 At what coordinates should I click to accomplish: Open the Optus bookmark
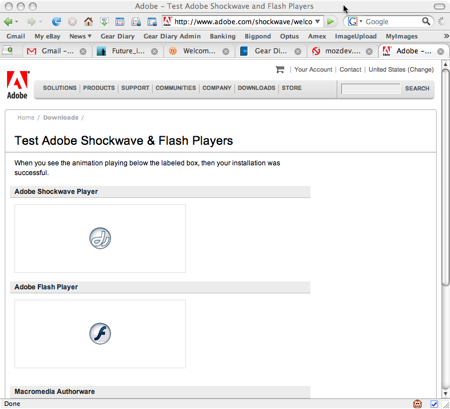click(x=289, y=36)
